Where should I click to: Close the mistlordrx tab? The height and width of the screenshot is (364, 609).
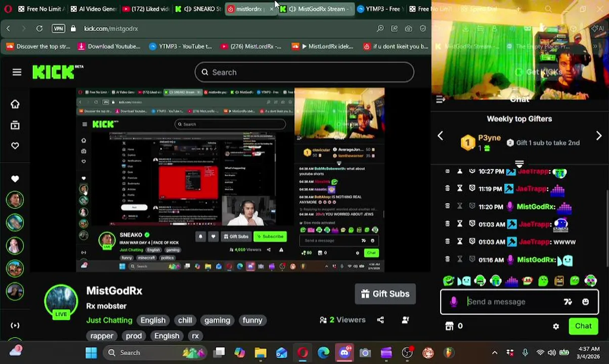coord(271,9)
